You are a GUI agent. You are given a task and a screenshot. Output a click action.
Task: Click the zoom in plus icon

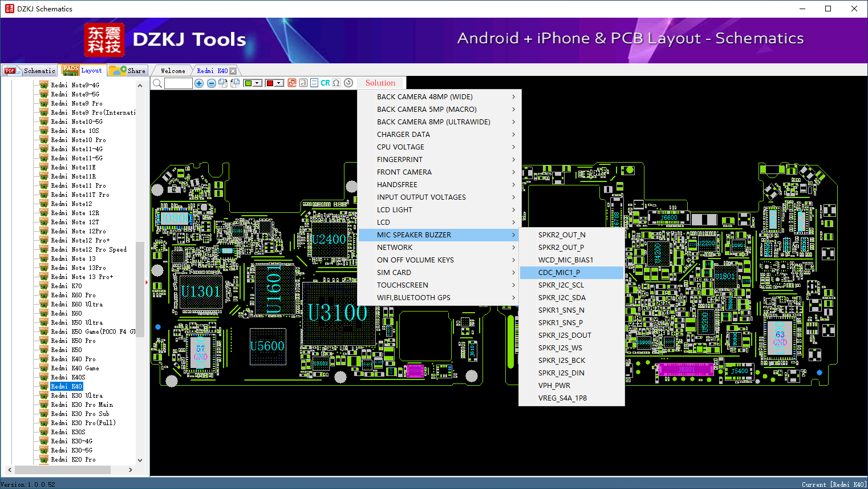[199, 83]
